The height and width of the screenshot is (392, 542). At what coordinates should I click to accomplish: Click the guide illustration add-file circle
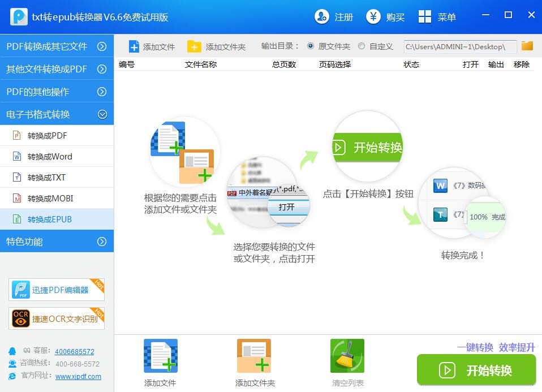click(184, 152)
